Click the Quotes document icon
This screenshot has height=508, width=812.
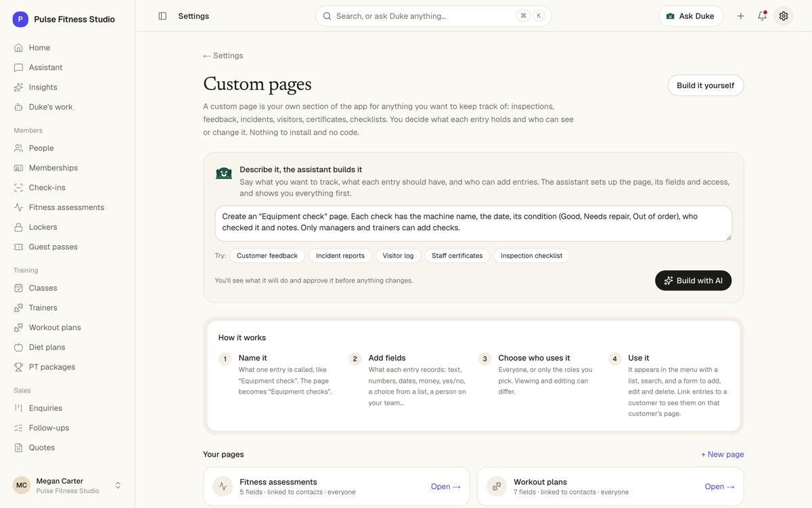(18, 447)
